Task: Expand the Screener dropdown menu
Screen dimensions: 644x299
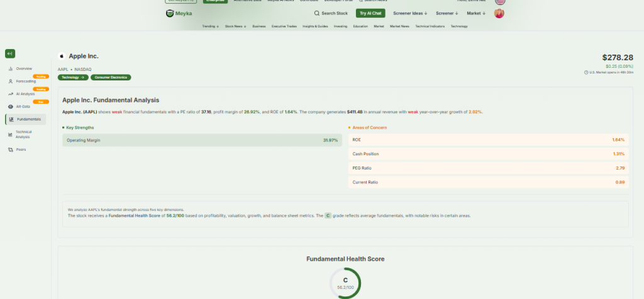Action: pyautogui.click(x=447, y=14)
